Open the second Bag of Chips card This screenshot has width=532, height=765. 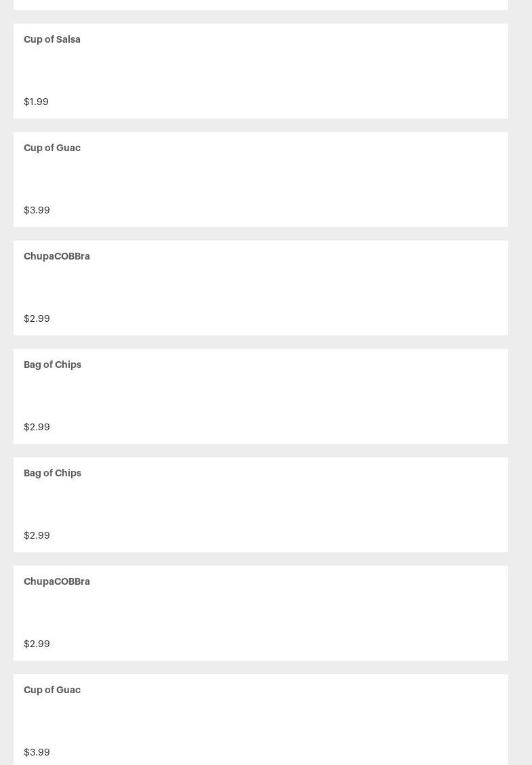[x=261, y=505]
